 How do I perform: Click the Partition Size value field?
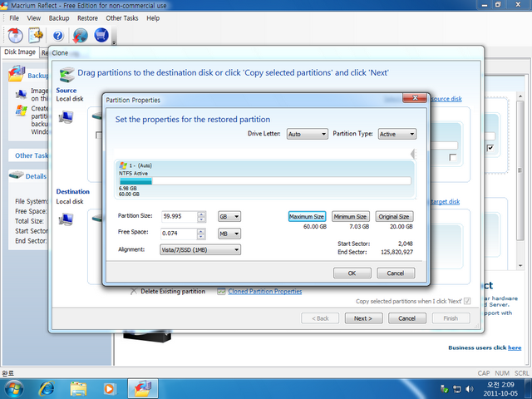[180, 216]
